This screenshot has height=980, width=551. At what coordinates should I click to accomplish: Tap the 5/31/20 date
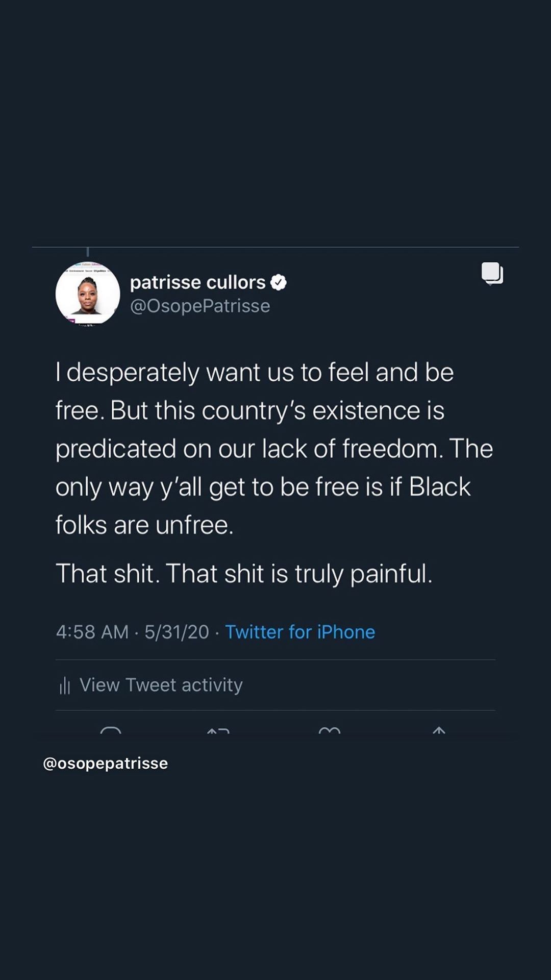(x=177, y=632)
